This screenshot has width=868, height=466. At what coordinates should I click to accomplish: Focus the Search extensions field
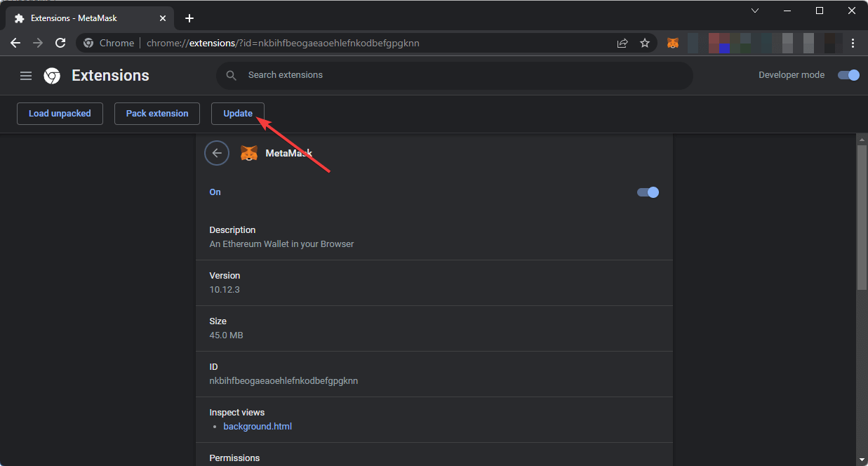click(455, 76)
